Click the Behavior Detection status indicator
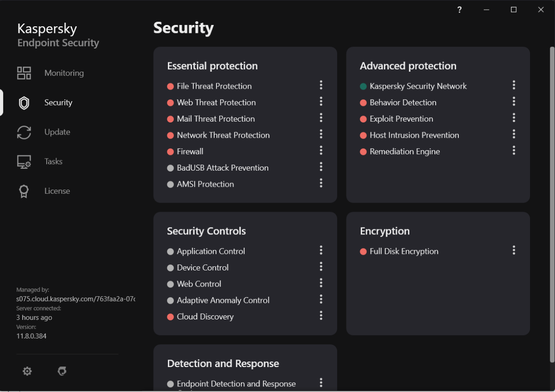This screenshot has height=392, width=555. (363, 103)
